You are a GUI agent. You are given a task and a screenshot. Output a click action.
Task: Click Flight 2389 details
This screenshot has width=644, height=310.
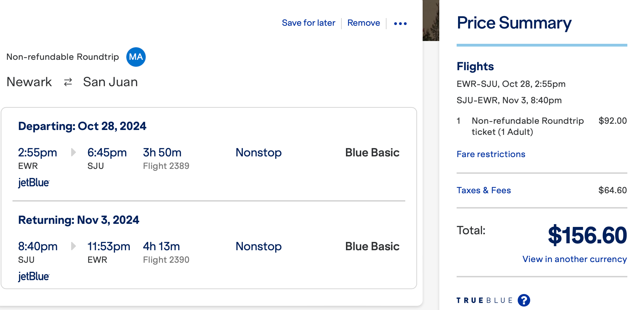point(166,166)
